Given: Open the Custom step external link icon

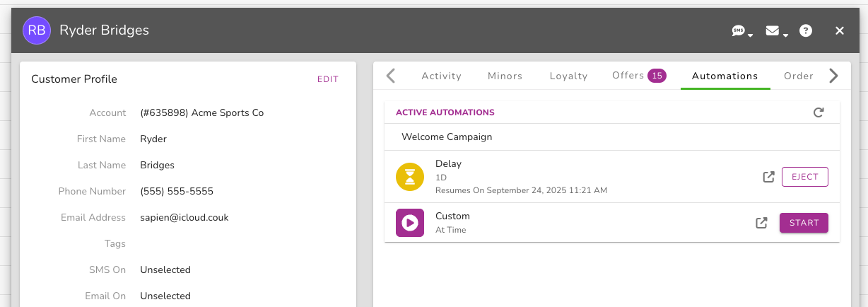Looking at the screenshot, I should click(761, 223).
